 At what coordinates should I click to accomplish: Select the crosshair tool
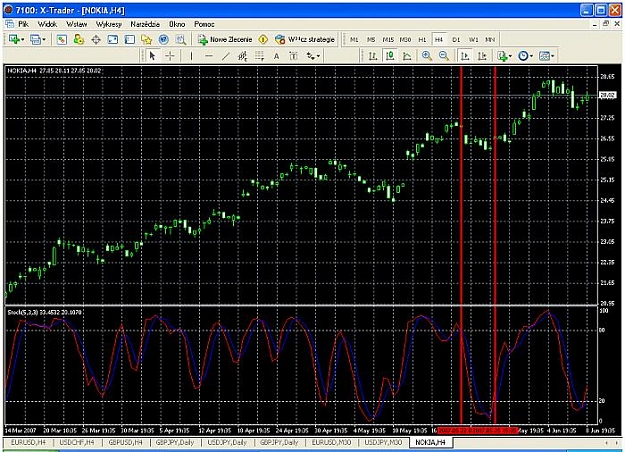point(170,56)
